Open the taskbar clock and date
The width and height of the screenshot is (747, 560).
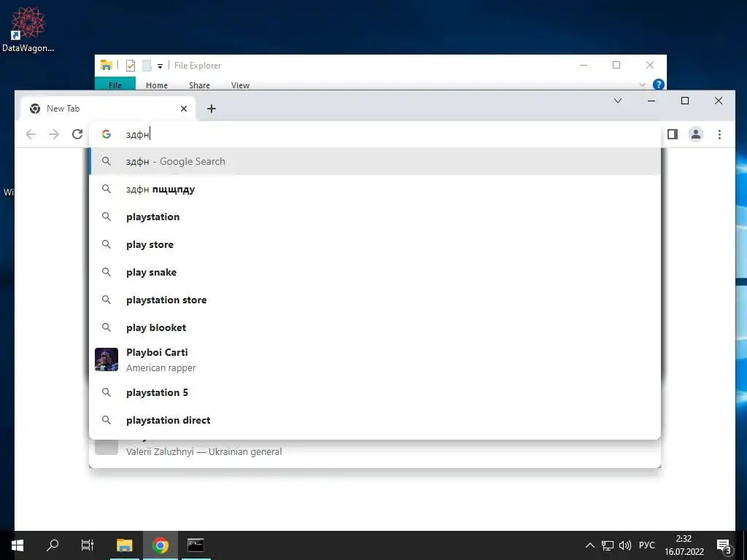pos(684,545)
